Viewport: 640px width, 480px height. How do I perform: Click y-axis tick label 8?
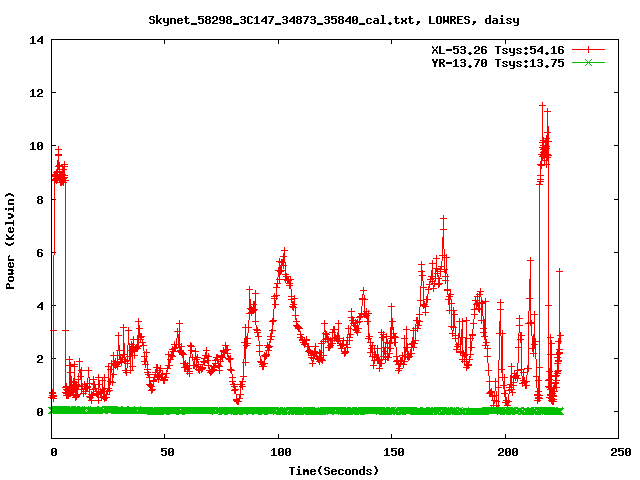[40, 200]
